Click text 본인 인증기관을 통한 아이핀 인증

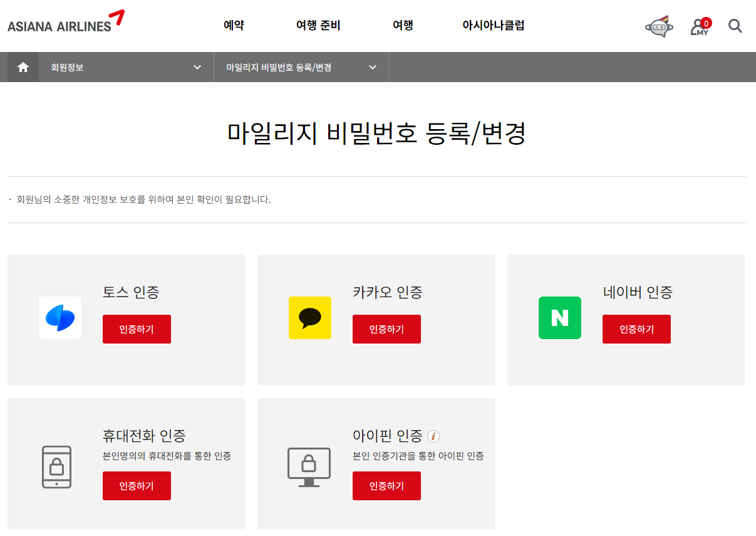[418, 456]
